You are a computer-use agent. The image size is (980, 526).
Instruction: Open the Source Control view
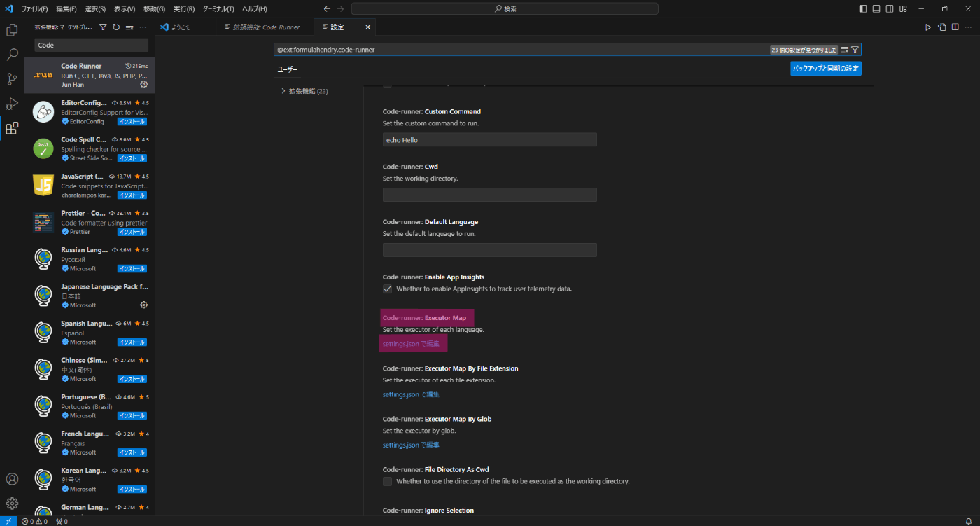(12, 79)
